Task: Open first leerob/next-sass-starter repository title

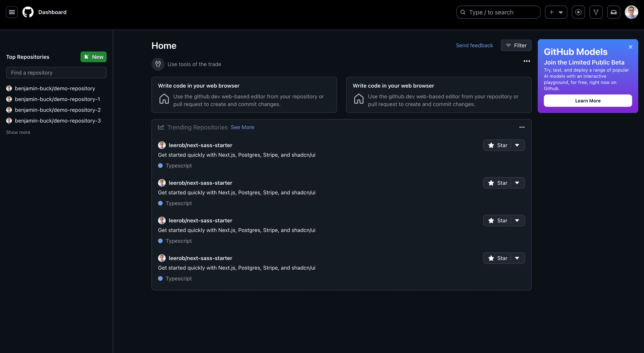Action: 201,145
